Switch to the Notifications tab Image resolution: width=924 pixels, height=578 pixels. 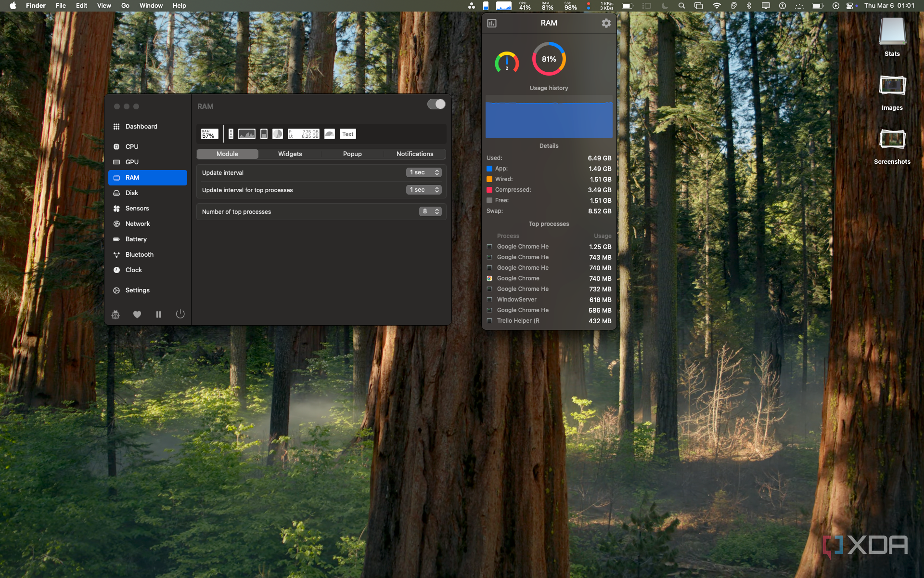[414, 154]
